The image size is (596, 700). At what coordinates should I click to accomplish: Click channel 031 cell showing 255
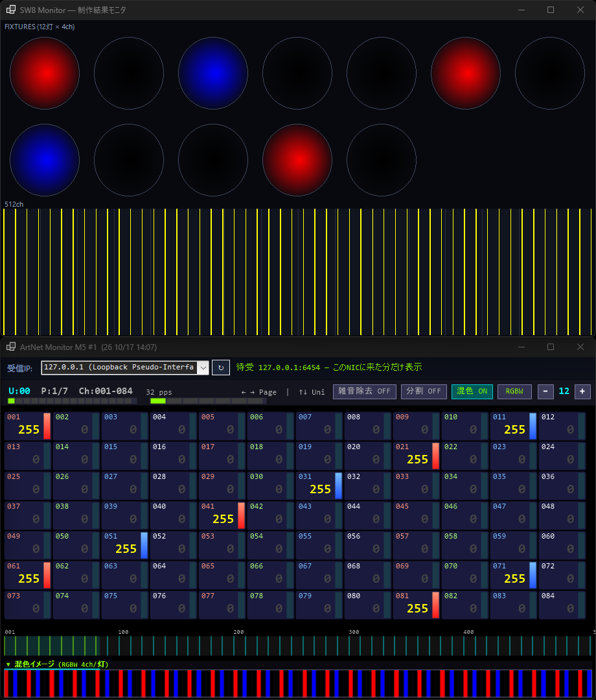point(319,485)
